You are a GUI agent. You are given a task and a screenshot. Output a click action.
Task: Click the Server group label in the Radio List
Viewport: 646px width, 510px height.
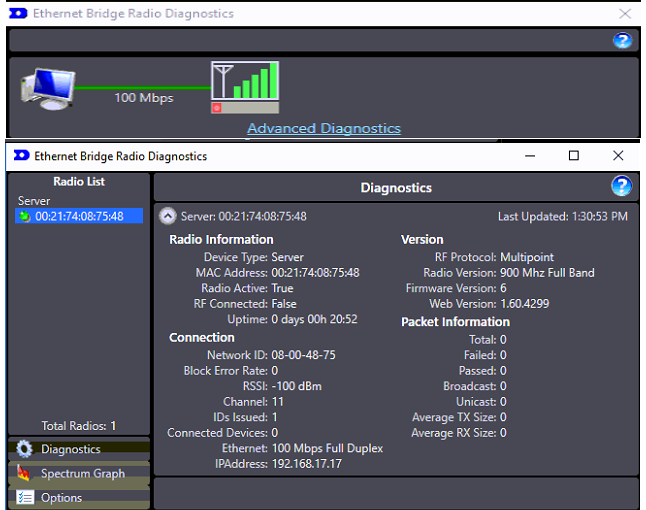pos(33,201)
